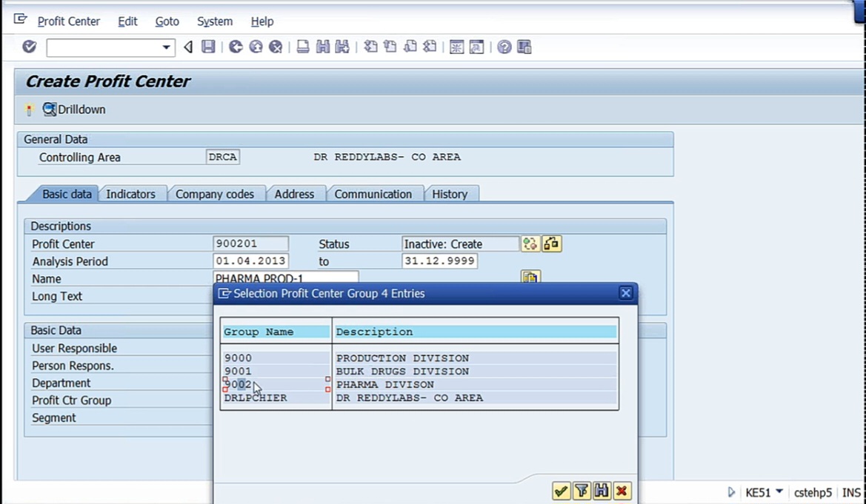
Task: Click the Next Page icon
Action: pos(410,47)
